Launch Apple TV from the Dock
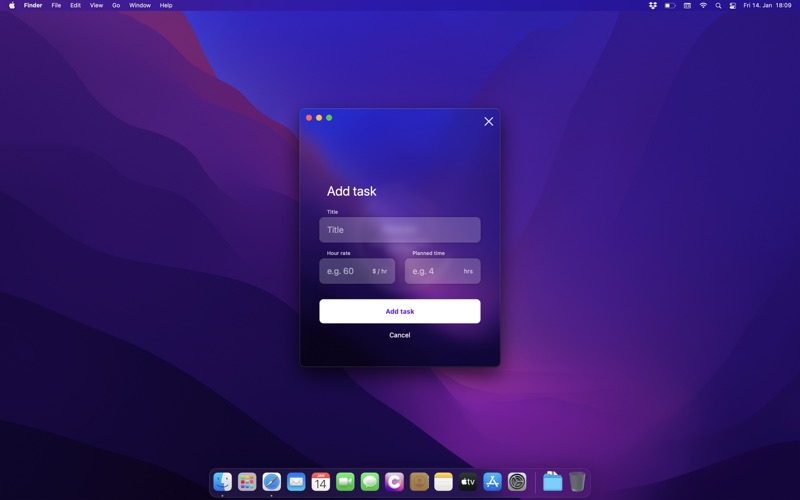 click(x=468, y=482)
